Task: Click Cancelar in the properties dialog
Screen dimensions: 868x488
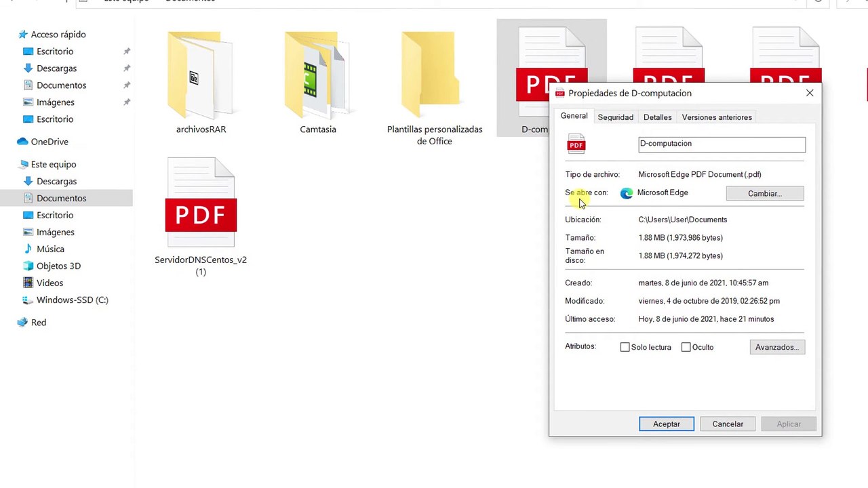Action: [x=728, y=424]
